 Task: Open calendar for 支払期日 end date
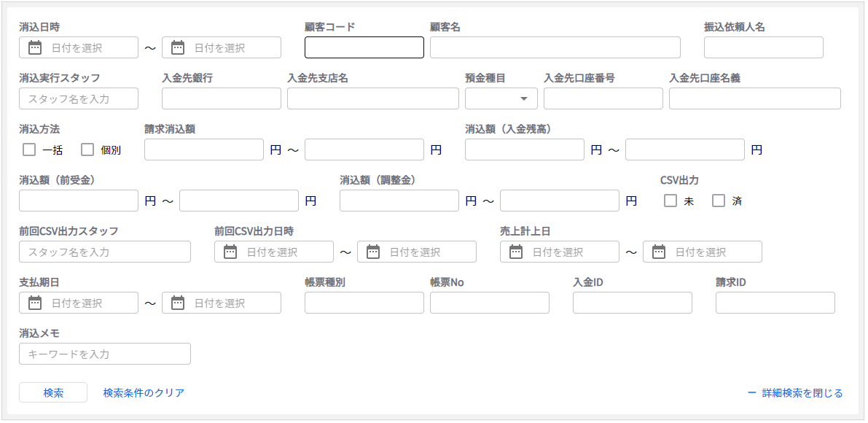[x=177, y=303]
